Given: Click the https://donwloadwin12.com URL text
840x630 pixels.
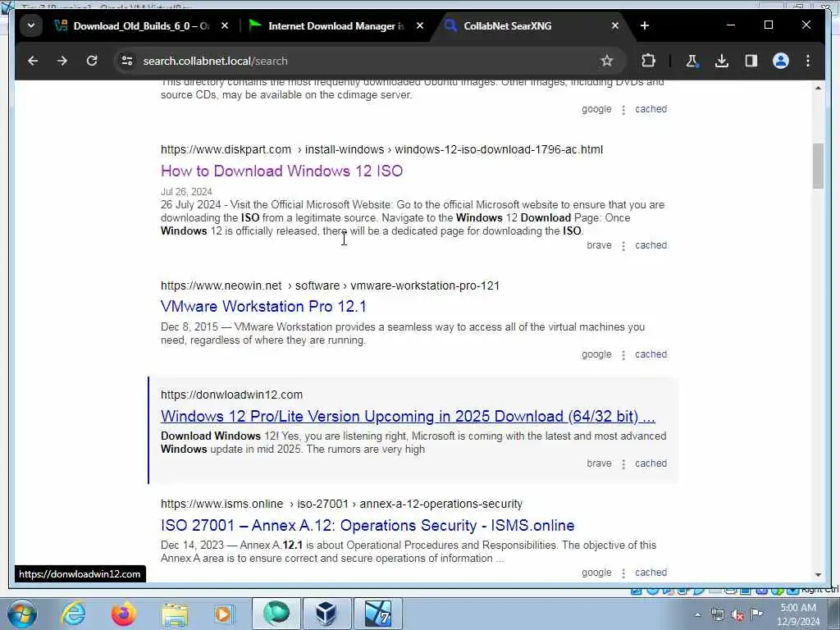Looking at the screenshot, I should coord(231,395).
